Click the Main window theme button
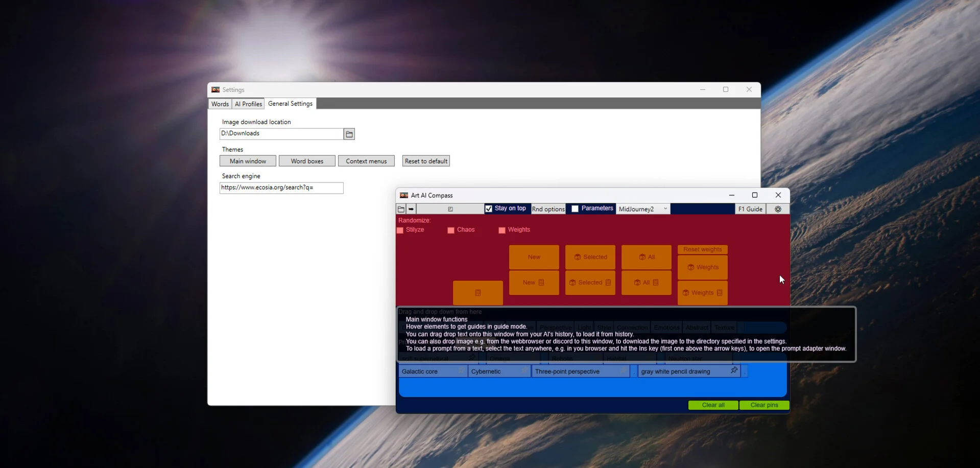This screenshot has width=980, height=468. [x=248, y=161]
